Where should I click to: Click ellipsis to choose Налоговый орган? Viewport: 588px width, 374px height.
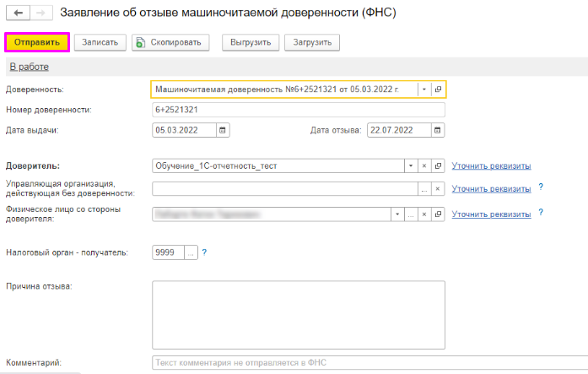click(x=190, y=252)
